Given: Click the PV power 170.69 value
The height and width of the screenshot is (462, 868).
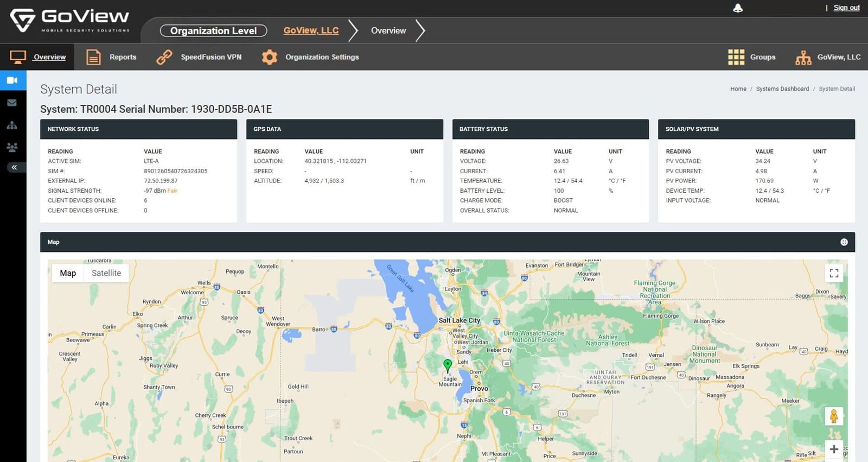Looking at the screenshot, I should pyautogui.click(x=764, y=181).
